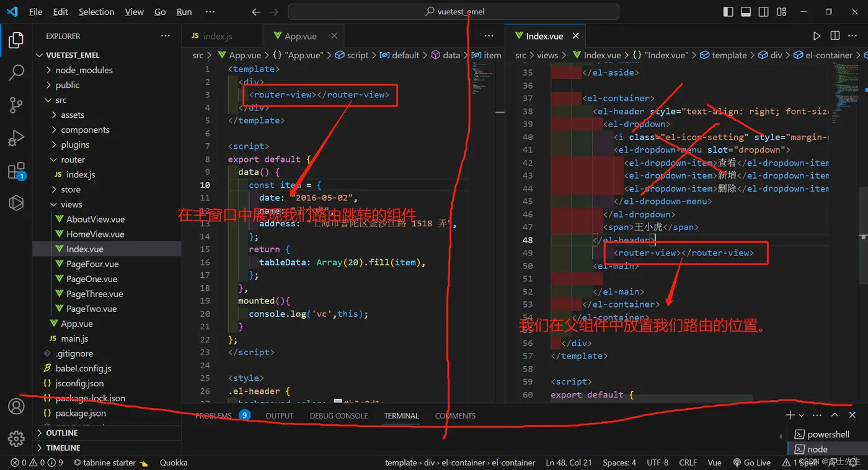Change indentation via Spaces: 4
Image resolution: width=868 pixels, height=470 pixels.
pos(619,463)
